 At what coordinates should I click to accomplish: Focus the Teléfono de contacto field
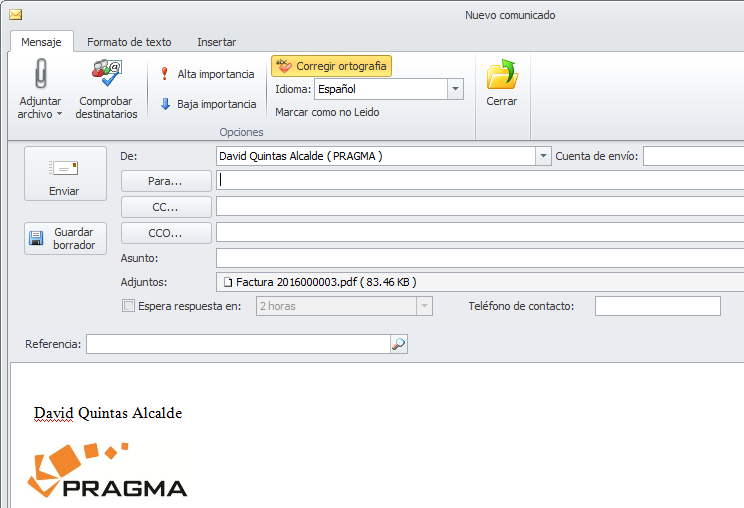click(x=658, y=306)
